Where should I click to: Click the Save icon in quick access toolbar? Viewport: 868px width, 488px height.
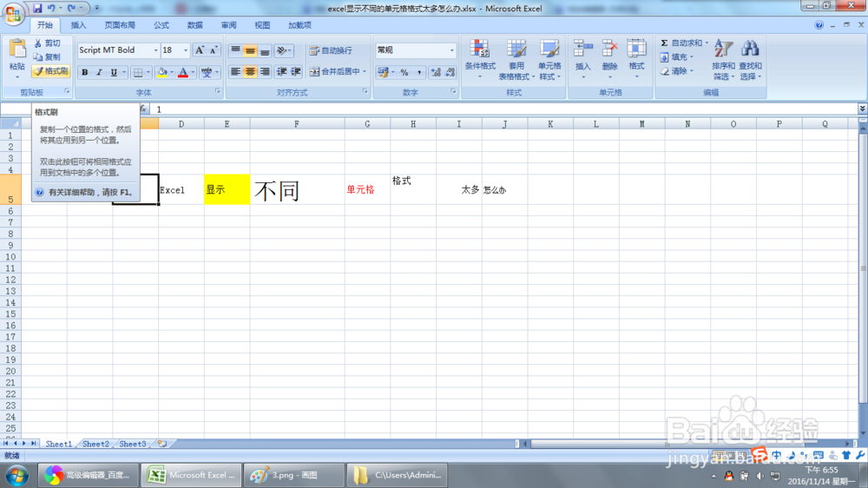click(x=37, y=8)
